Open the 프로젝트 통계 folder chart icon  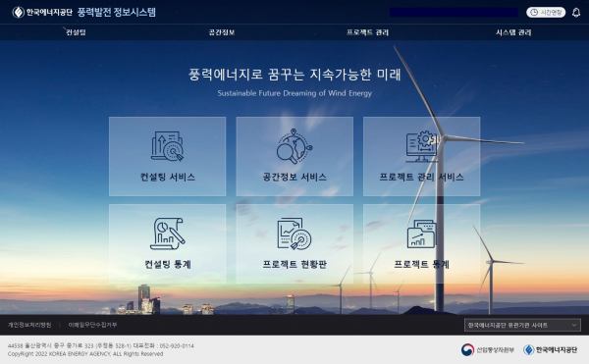422,234
